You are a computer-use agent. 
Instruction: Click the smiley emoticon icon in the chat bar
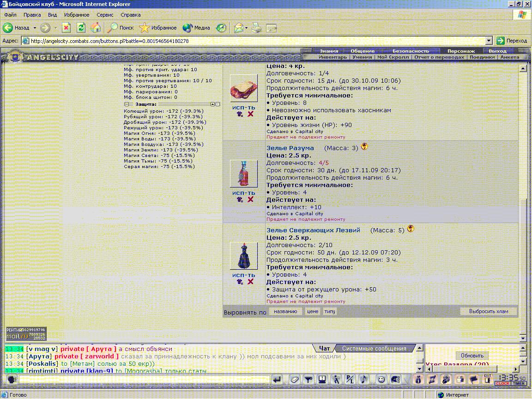[x=381, y=379]
